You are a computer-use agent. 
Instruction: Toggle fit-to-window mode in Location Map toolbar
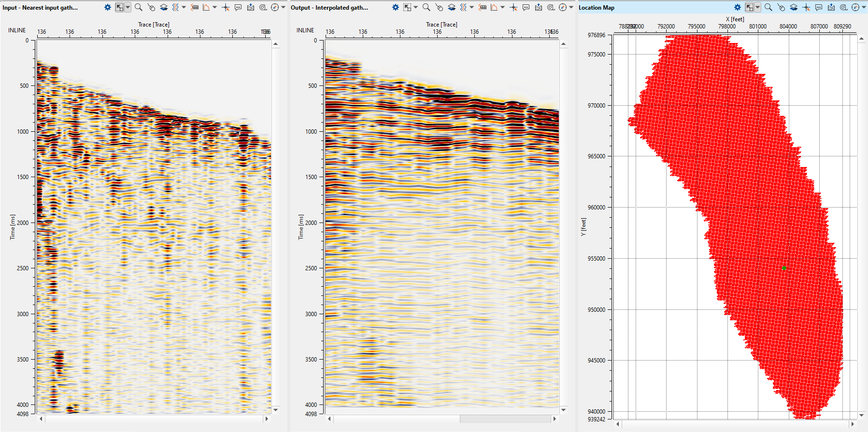point(749,7)
